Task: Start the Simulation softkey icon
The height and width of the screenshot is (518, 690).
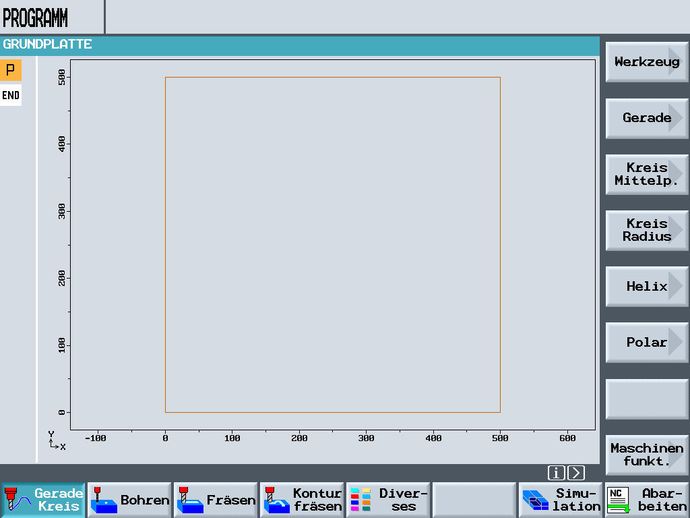Action: pyautogui.click(x=535, y=500)
